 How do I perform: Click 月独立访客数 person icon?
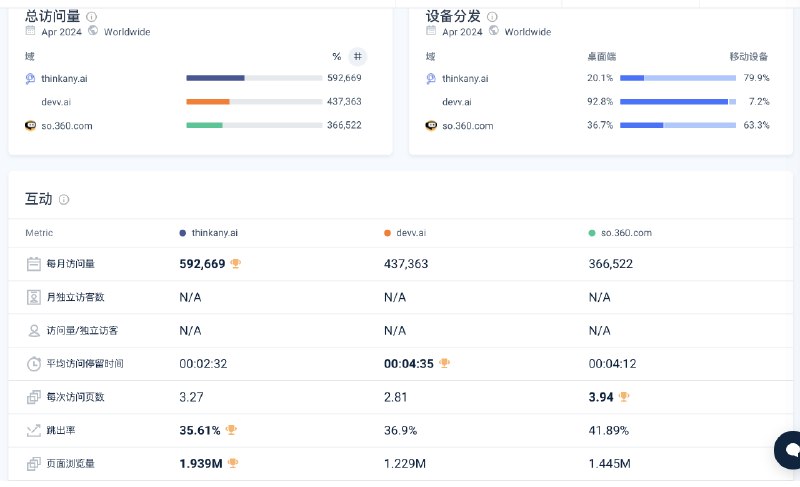[x=34, y=297]
